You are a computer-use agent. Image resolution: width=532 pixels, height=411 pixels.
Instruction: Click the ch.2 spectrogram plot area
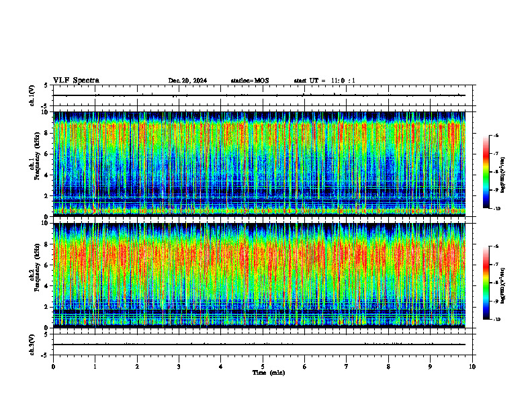click(x=259, y=275)
